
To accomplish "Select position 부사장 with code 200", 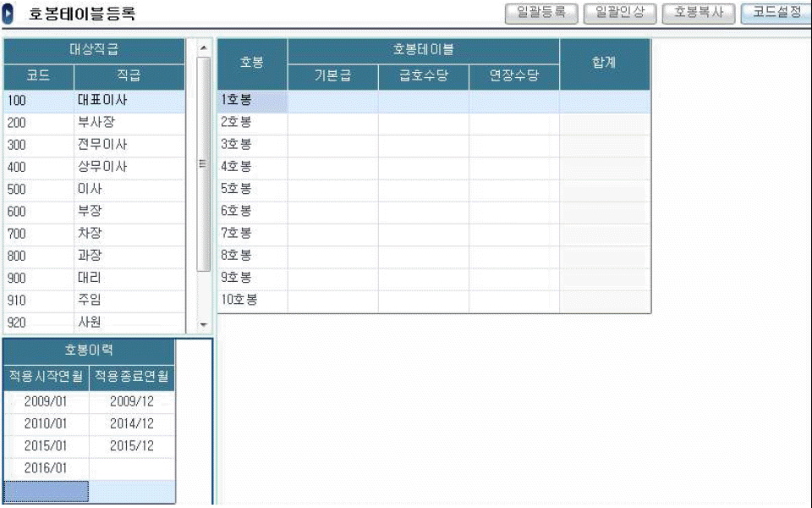I will (95, 123).
